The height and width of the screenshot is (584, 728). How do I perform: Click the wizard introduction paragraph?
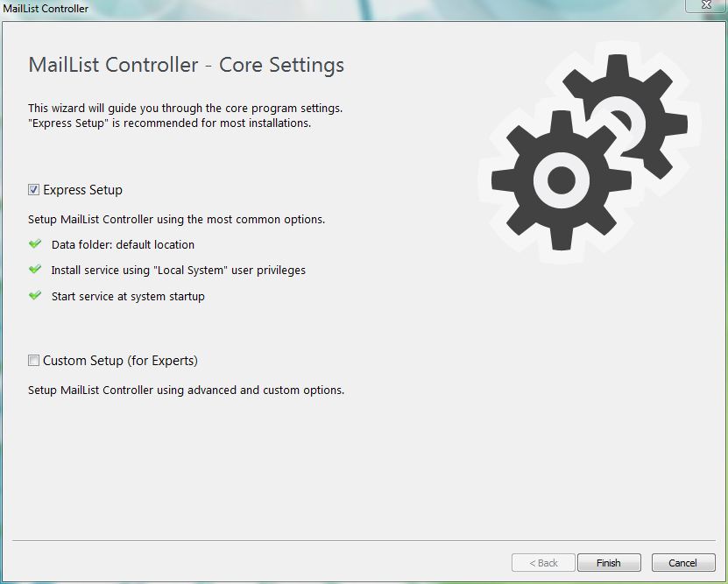tap(184, 116)
